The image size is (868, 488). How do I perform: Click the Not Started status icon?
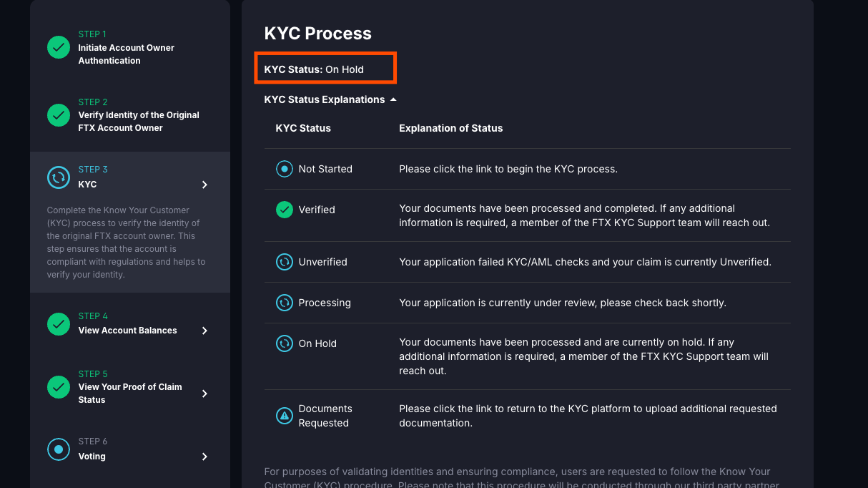(285, 169)
